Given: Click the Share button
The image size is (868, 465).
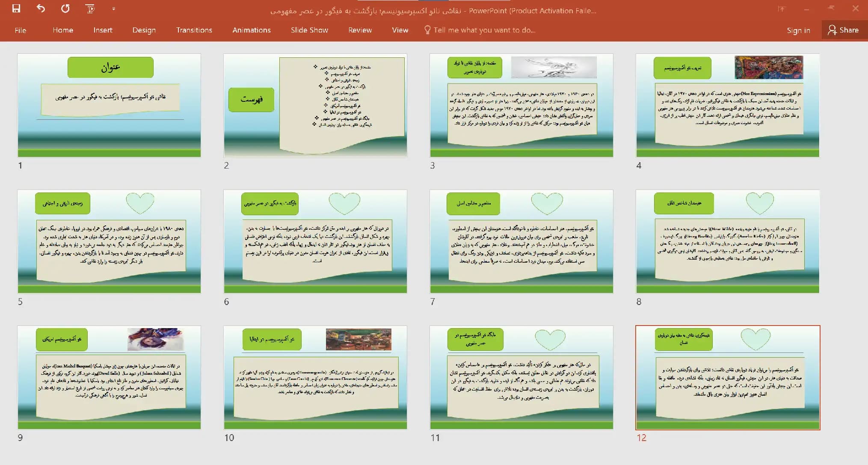Looking at the screenshot, I should tap(844, 30).
